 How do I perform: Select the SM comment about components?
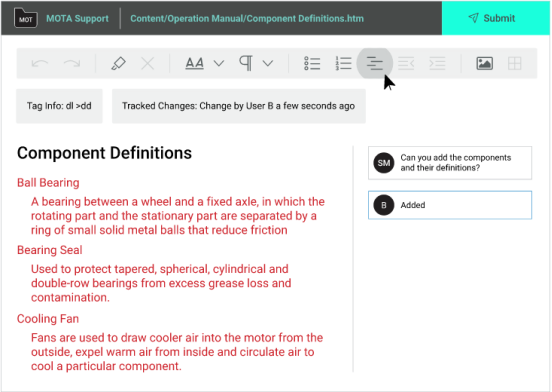pos(450,163)
